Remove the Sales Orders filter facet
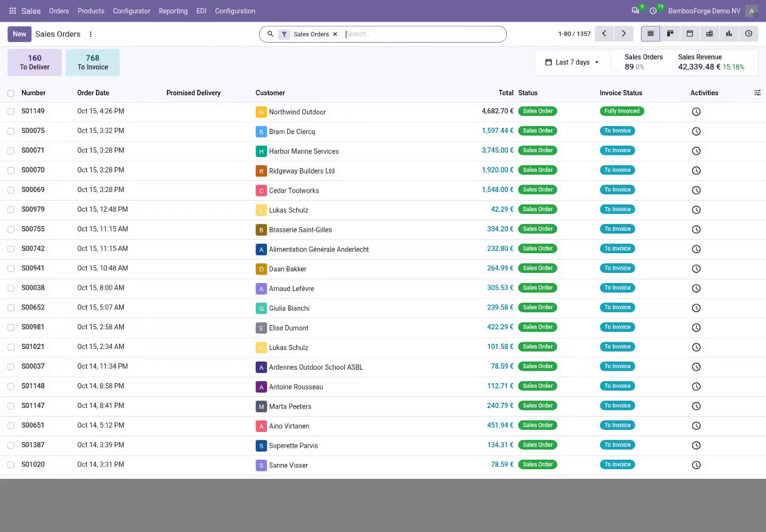 pyautogui.click(x=335, y=34)
